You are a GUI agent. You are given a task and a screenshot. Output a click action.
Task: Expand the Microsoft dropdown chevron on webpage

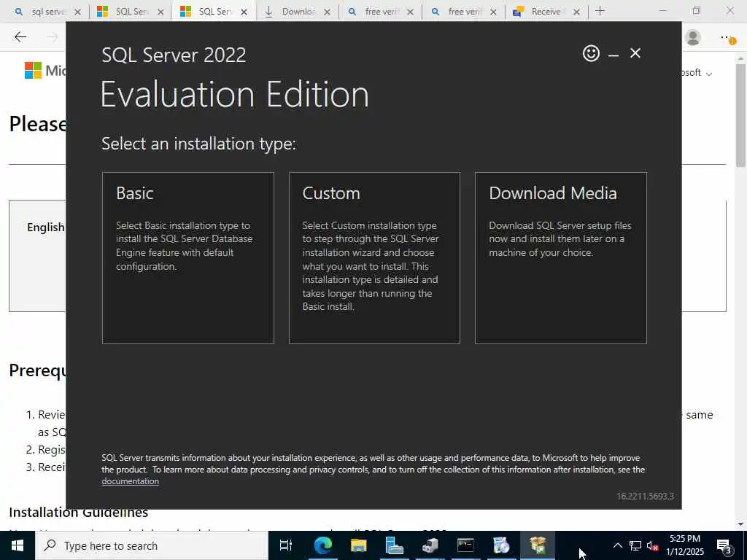coord(709,74)
